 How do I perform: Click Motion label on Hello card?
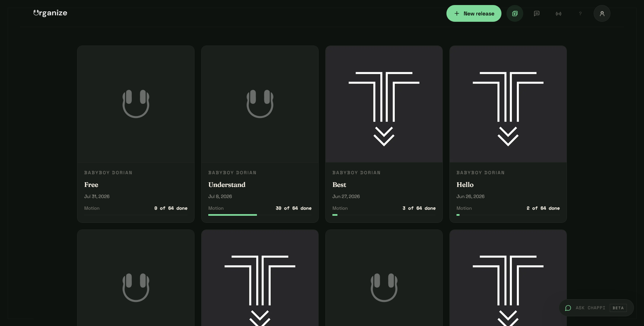point(464,208)
